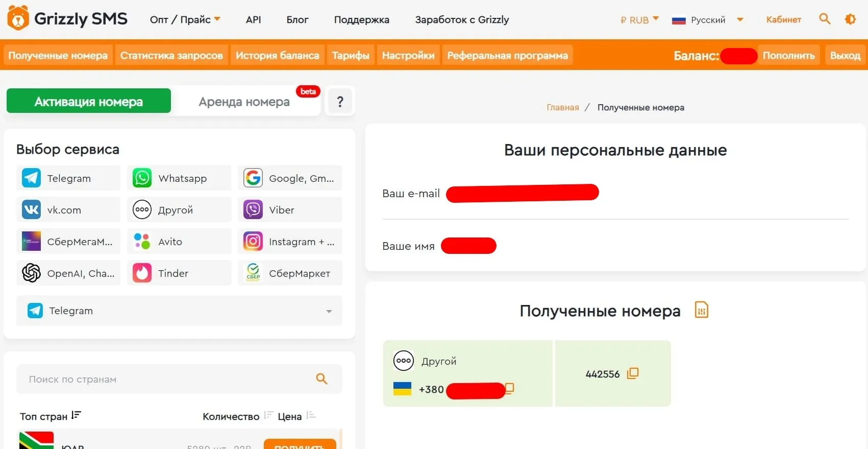This screenshot has width=868, height=449.
Task: Focus the Поиск по странам field
Action: click(179, 379)
